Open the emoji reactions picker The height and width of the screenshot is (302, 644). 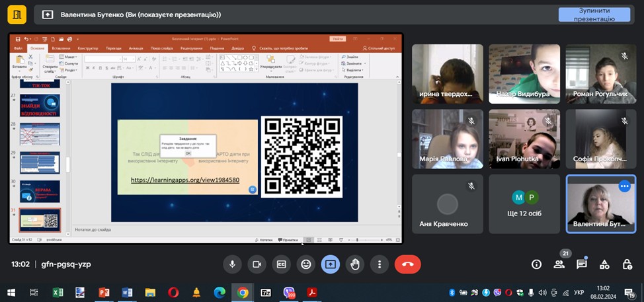click(x=305, y=264)
